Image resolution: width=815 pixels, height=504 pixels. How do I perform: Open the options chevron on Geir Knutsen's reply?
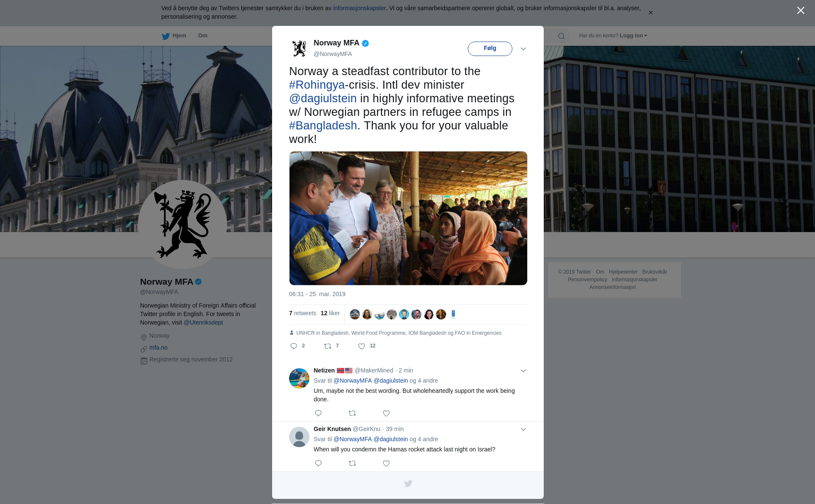point(523,429)
